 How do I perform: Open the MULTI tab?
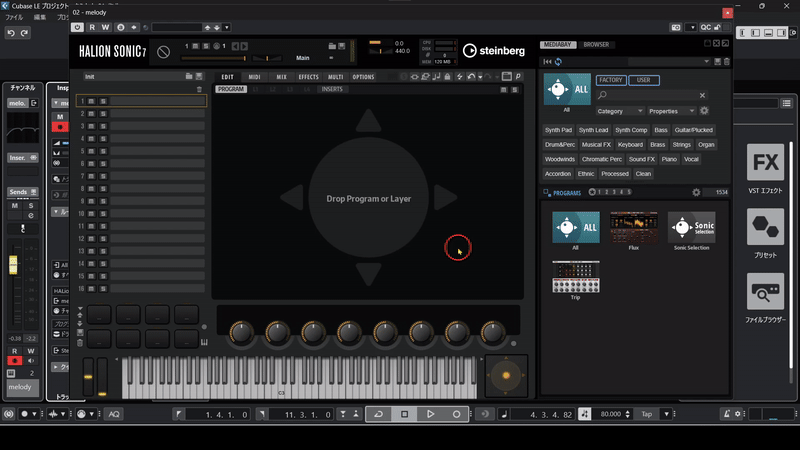tap(335, 77)
